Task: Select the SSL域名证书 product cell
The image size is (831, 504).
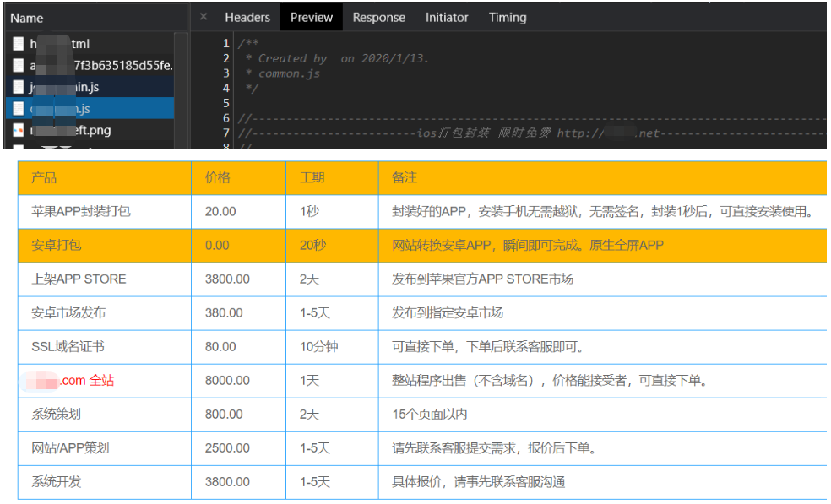Action: (x=105, y=347)
